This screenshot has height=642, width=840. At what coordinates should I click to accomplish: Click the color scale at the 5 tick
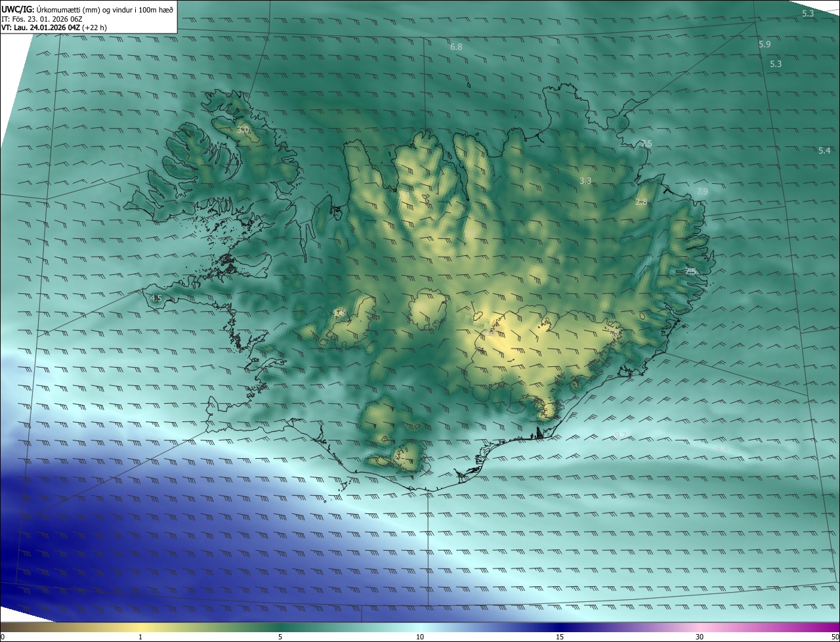[280, 637]
